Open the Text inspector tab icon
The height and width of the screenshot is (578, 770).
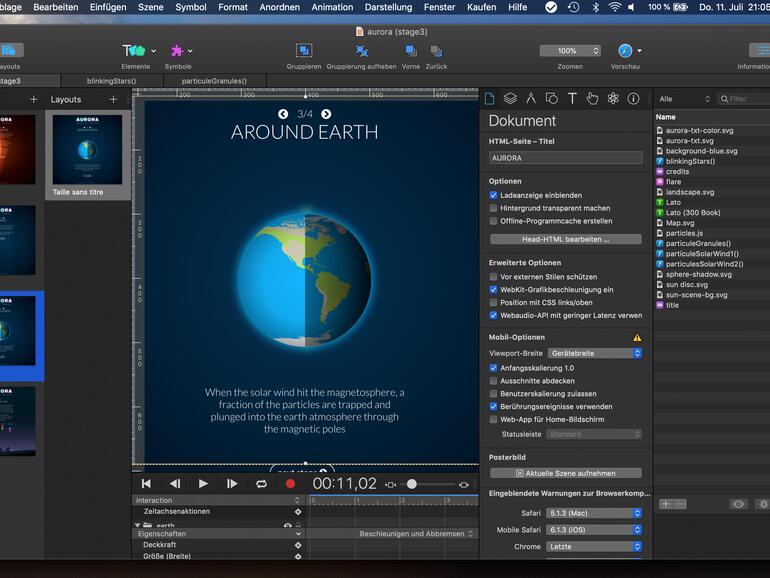572,98
